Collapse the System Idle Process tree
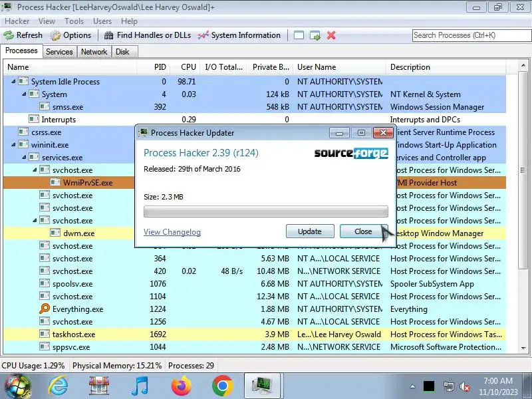 pos(13,81)
